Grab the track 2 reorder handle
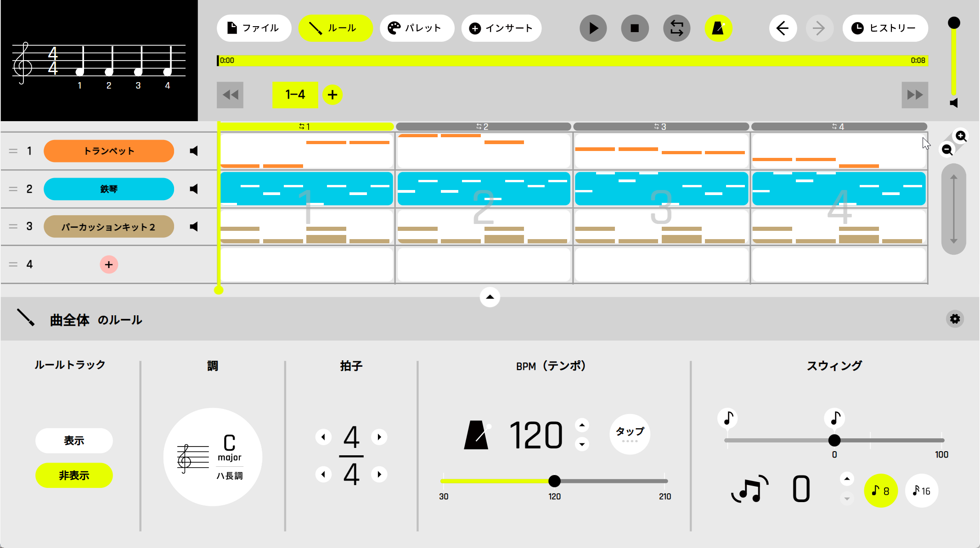Viewport: 980px width, 548px height. point(13,189)
